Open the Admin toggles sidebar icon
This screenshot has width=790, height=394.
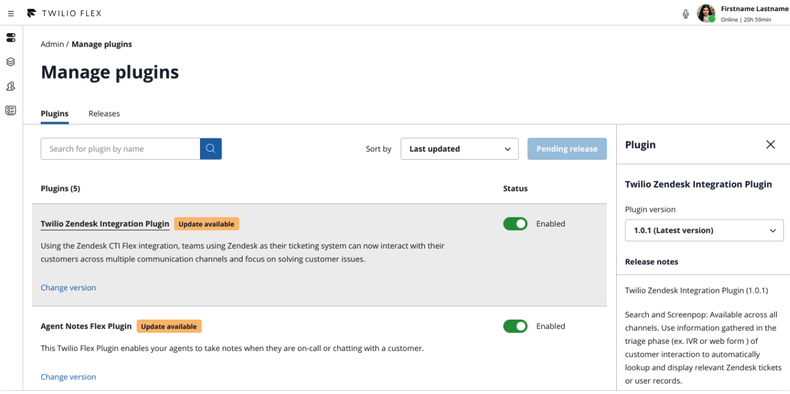point(11,38)
